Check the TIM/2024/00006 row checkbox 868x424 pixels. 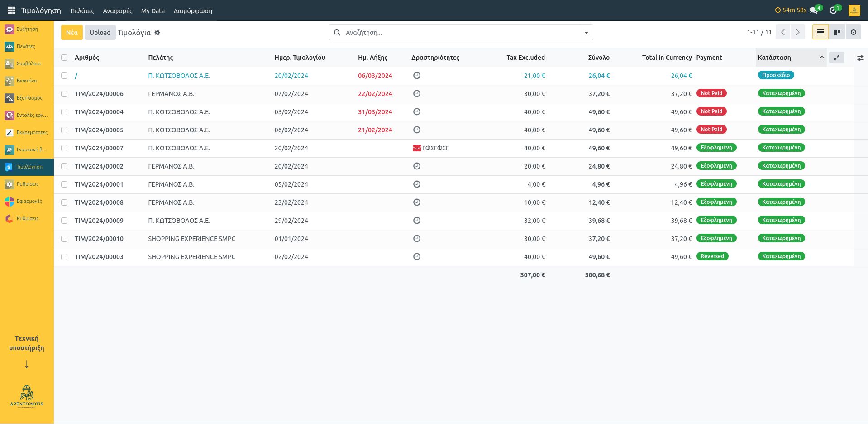(64, 94)
